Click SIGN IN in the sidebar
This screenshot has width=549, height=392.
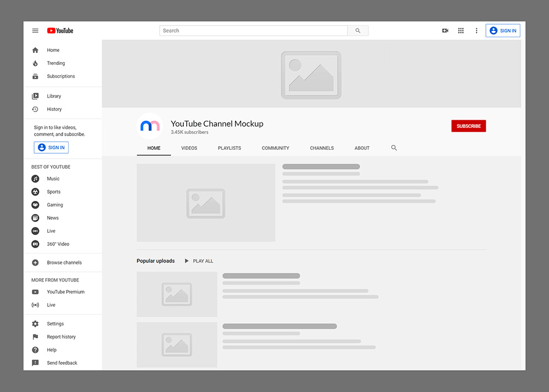(51, 148)
